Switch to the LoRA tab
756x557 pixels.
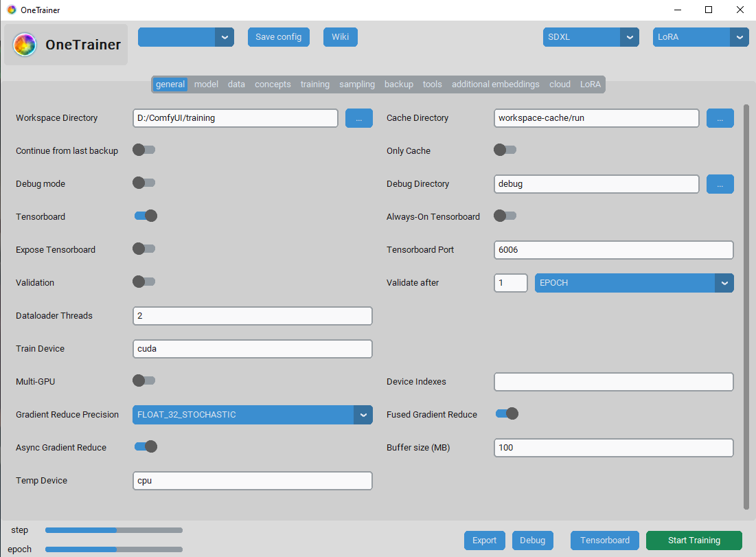590,84
